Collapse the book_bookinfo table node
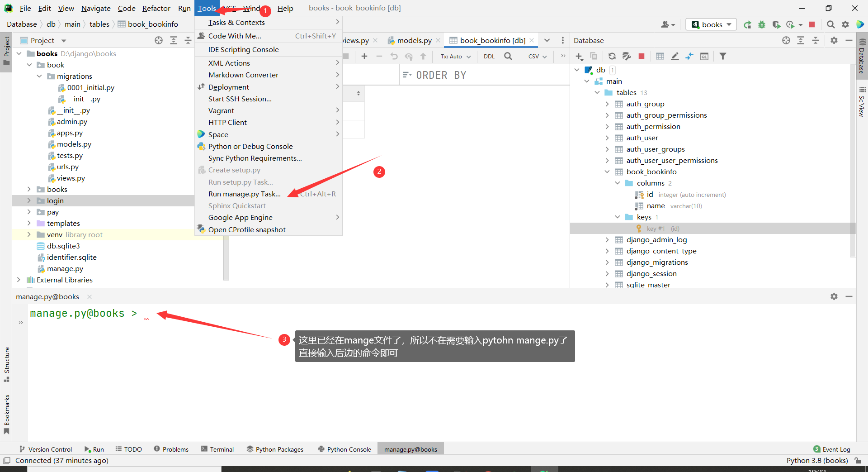Image resolution: width=868 pixels, height=472 pixels. tap(607, 172)
